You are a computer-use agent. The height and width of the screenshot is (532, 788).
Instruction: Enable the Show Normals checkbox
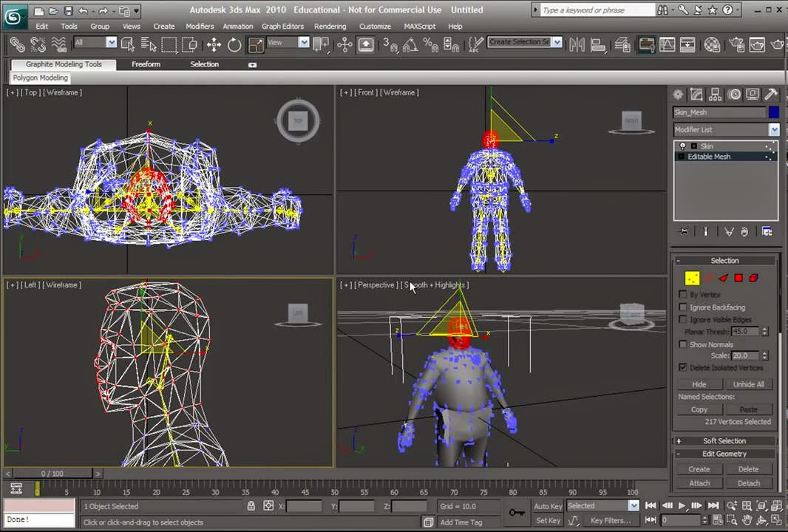[683, 344]
